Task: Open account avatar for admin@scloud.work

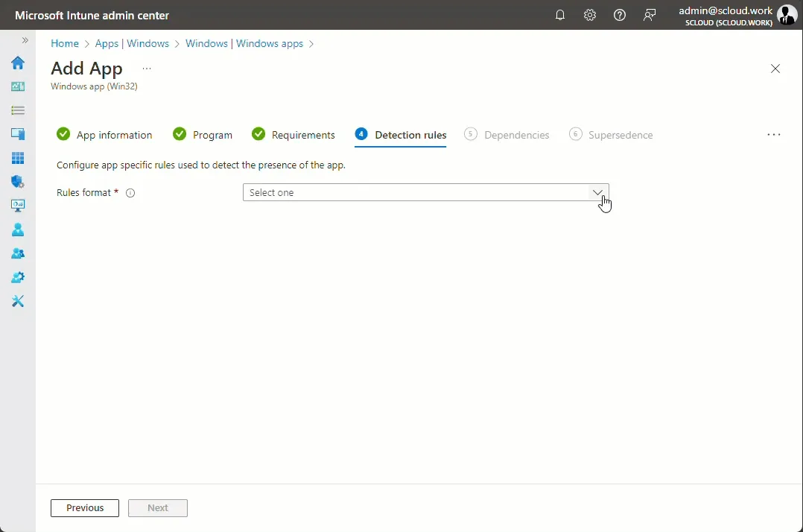Action: [787, 15]
